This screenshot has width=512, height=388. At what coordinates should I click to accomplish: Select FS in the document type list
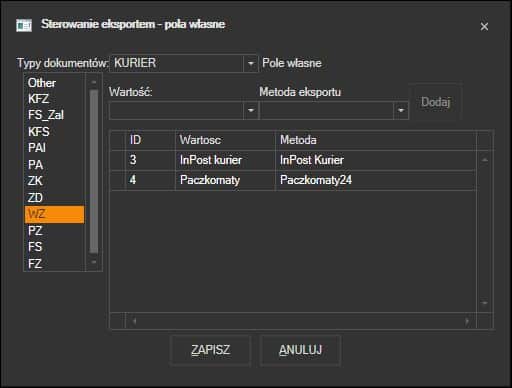(x=54, y=247)
